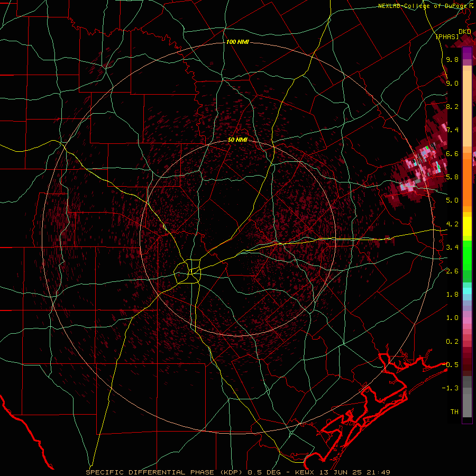Click the -0.5 value on the scale
The image size is (476, 476).
pyautogui.click(x=450, y=364)
